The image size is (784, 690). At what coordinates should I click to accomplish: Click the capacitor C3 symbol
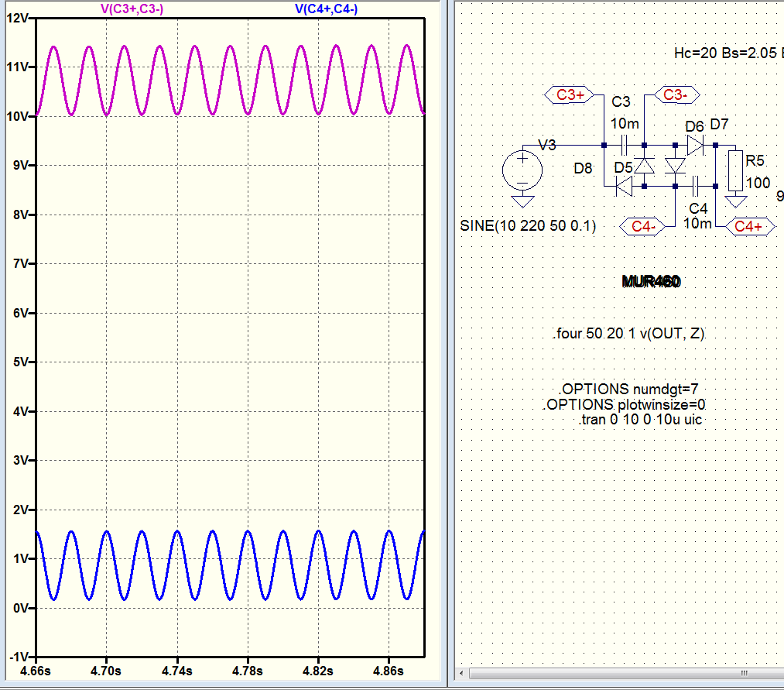pyautogui.click(x=624, y=145)
